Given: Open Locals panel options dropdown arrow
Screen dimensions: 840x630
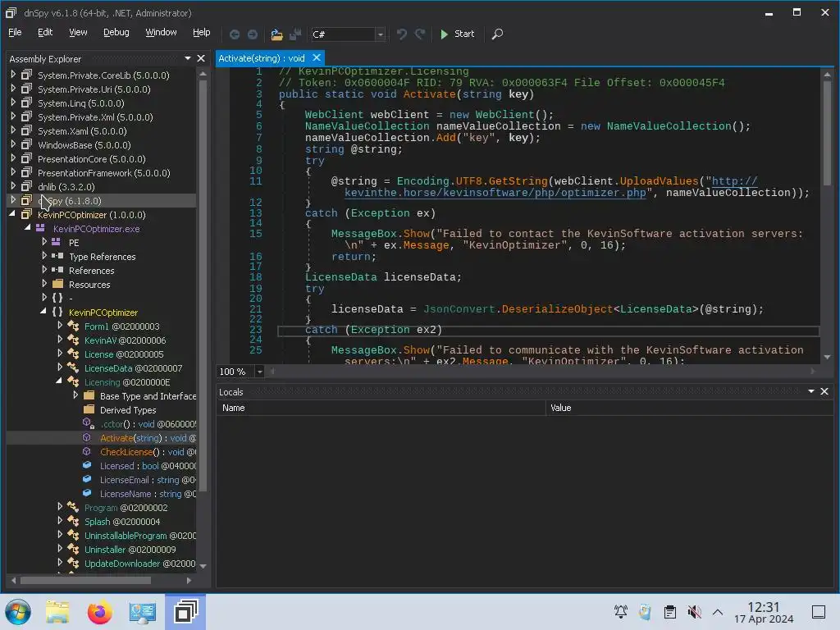Looking at the screenshot, I should tap(811, 391).
